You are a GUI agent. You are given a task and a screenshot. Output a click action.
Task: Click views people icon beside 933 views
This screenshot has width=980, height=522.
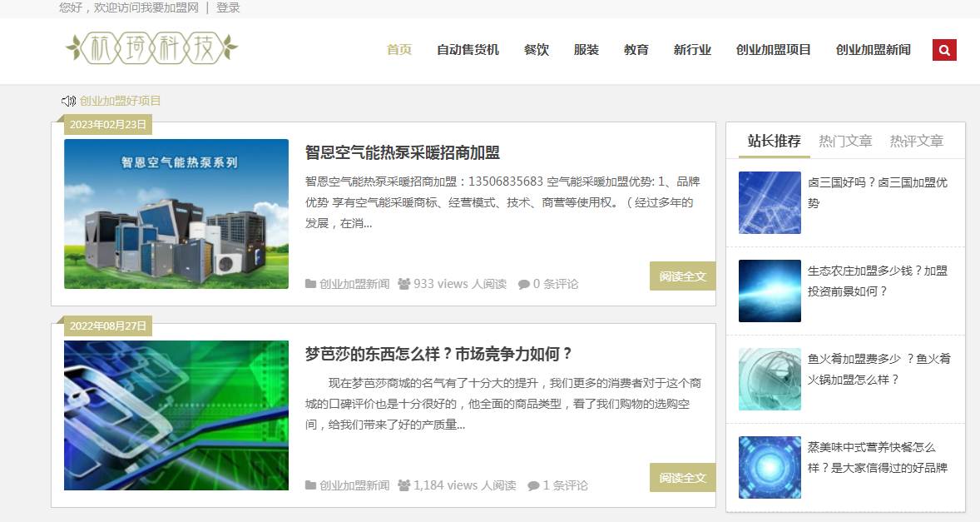[x=404, y=284]
